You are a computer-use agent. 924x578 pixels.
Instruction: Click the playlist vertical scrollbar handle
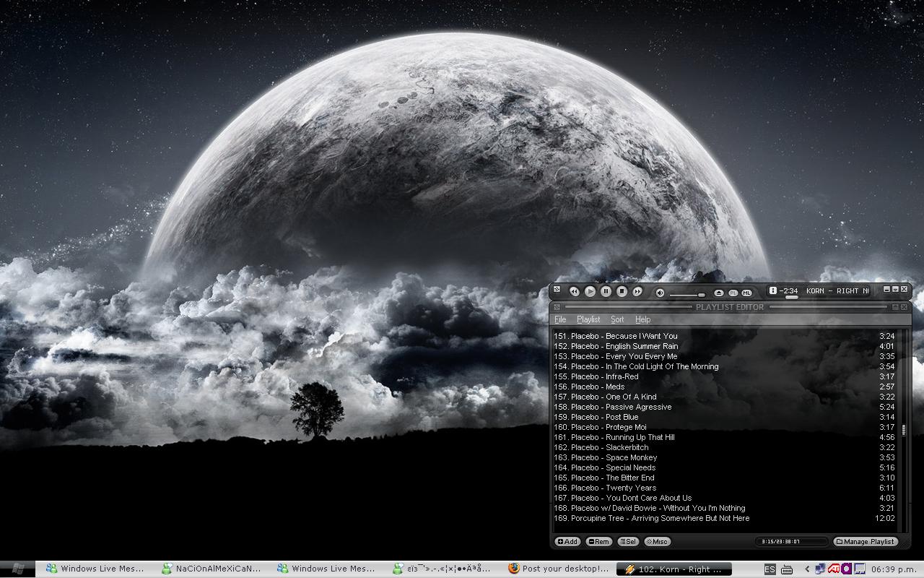click(x=903, y=430)
